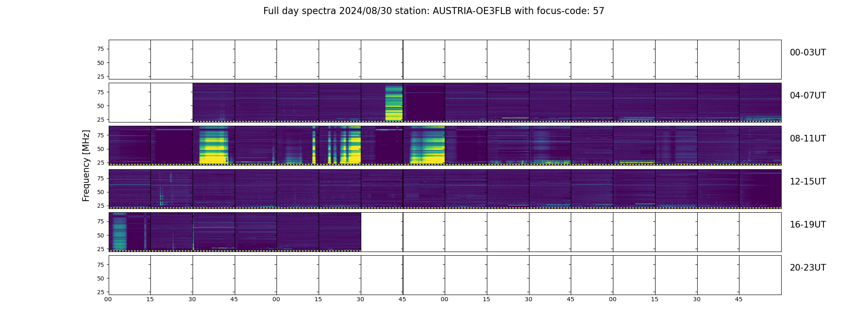Click the 75 tick label of the 20-23UT row

[100, 265]
